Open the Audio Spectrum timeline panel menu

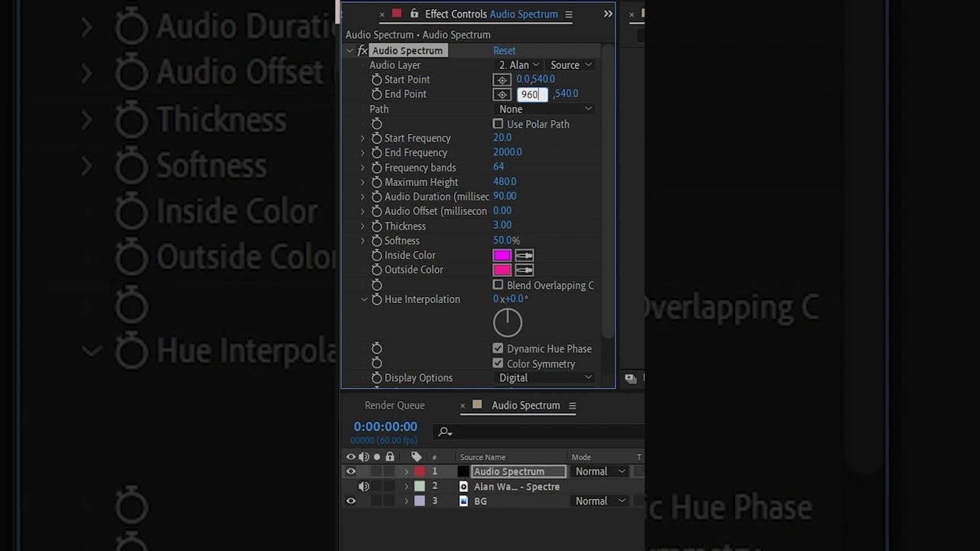(572, 406)
